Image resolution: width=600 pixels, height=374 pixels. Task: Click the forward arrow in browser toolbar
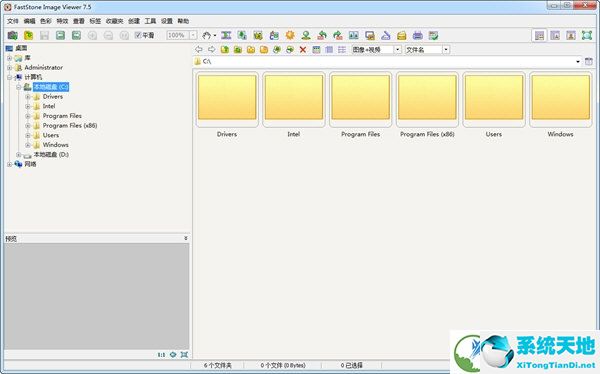(x=212, y=49)
